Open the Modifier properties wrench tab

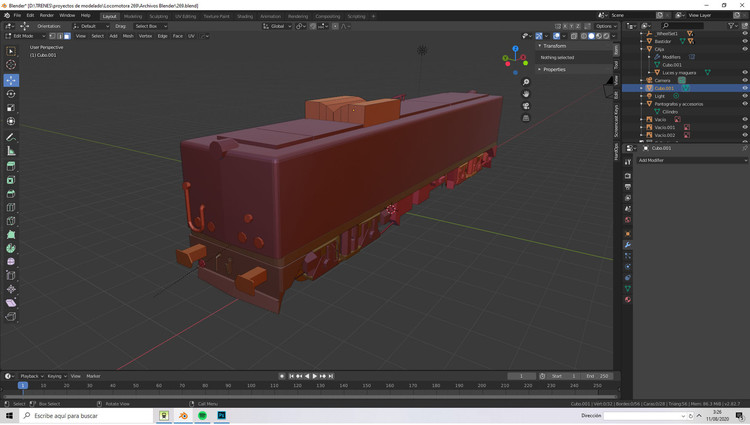coord(628,245)
